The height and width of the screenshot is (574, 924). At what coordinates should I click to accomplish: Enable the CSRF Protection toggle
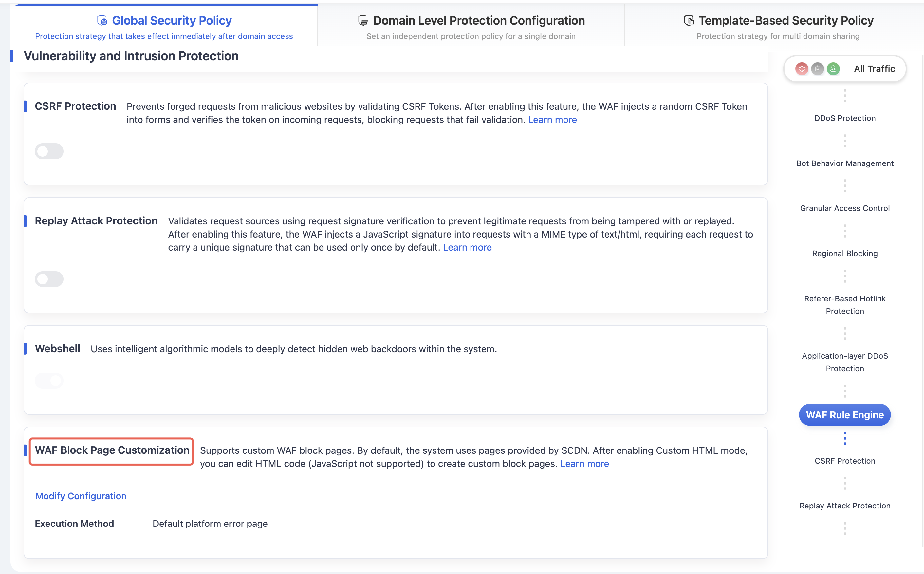pyautogui.click(x=49, y=151)
